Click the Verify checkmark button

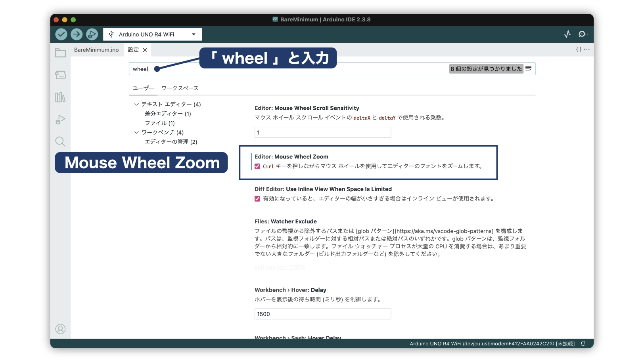coord(61,34)
